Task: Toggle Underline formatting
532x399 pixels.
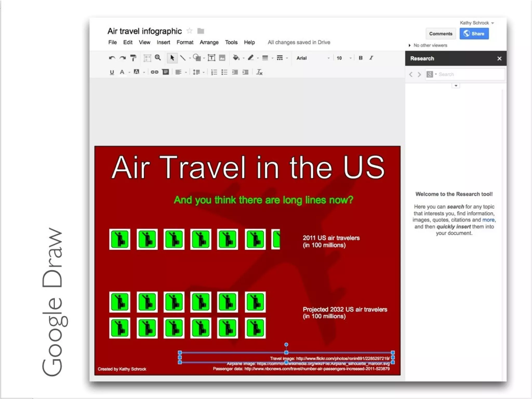Action: pyautogui.click(x=112, y=72)
